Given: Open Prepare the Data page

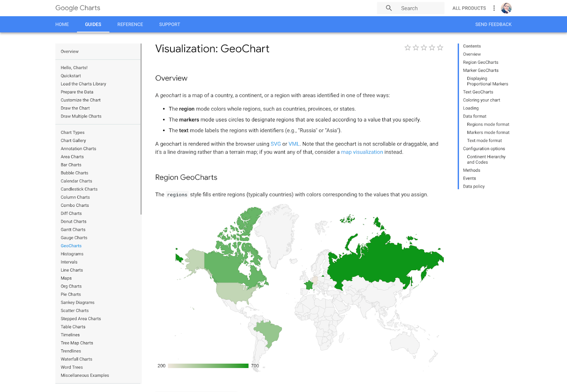Looking at the screenshot, I should [x=77, y=92].
